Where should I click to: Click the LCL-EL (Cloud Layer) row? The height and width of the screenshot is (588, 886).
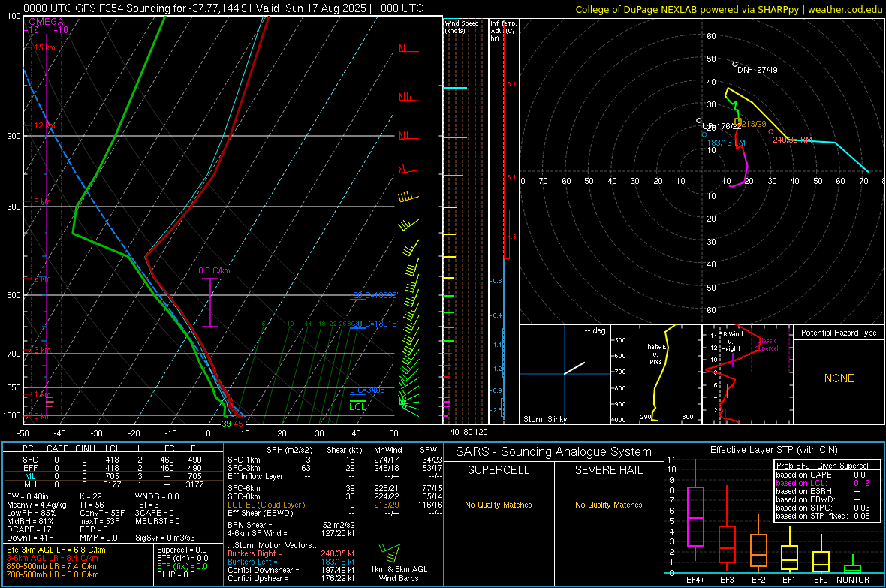(335, 505)
